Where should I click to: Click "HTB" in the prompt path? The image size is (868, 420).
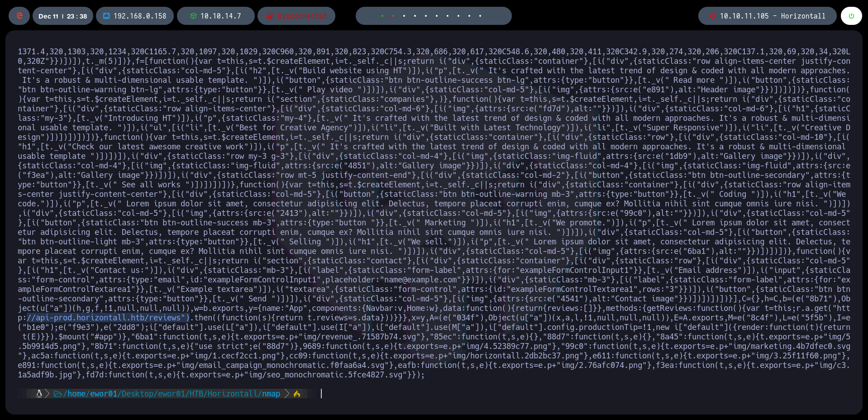(196, 394)
